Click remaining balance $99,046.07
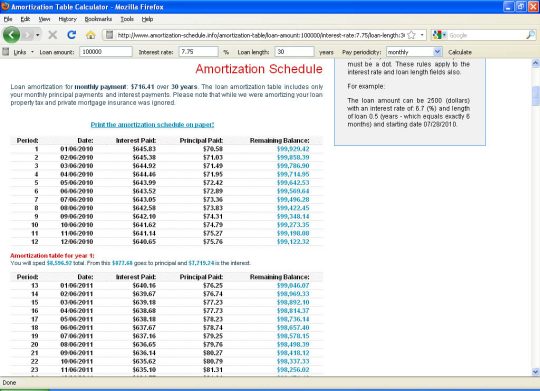 293,285
